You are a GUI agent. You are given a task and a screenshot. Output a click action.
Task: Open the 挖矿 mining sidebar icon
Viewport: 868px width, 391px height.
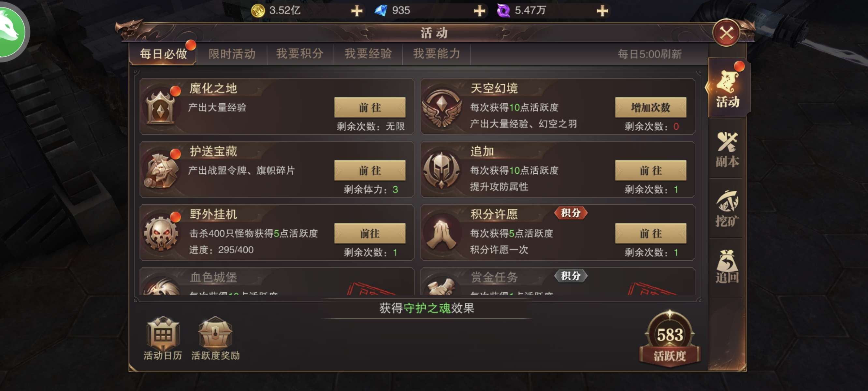point(727,209)
